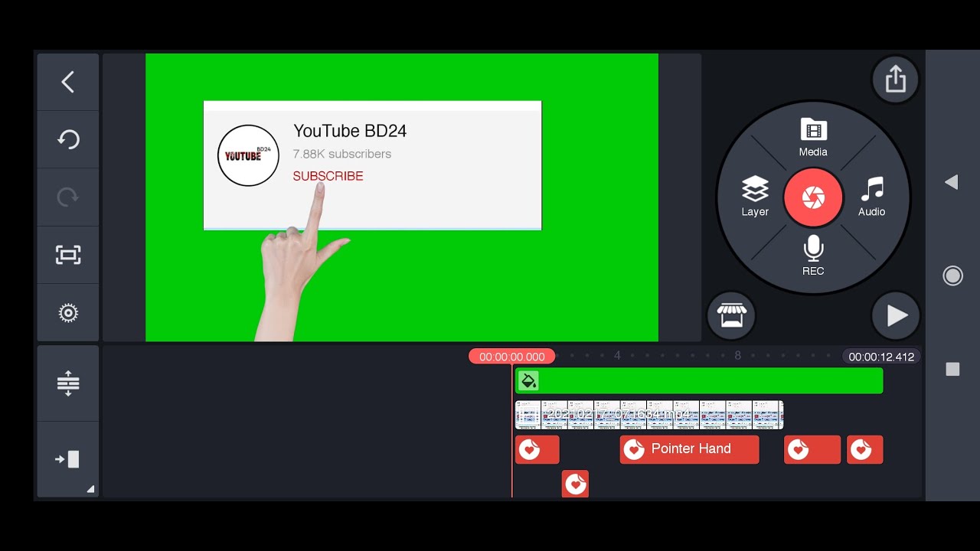980x551 pixels.
Task: Open project settings gear
Action: pos(68,313)
